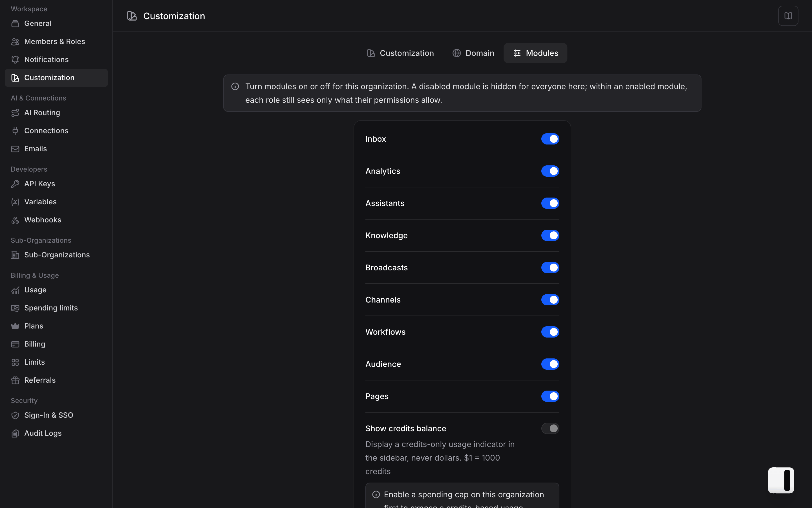Image resolution: width=812 pixels, height=508 pixels.
Task: Click the Variables icon in sidebar
Action: (15, 202)
